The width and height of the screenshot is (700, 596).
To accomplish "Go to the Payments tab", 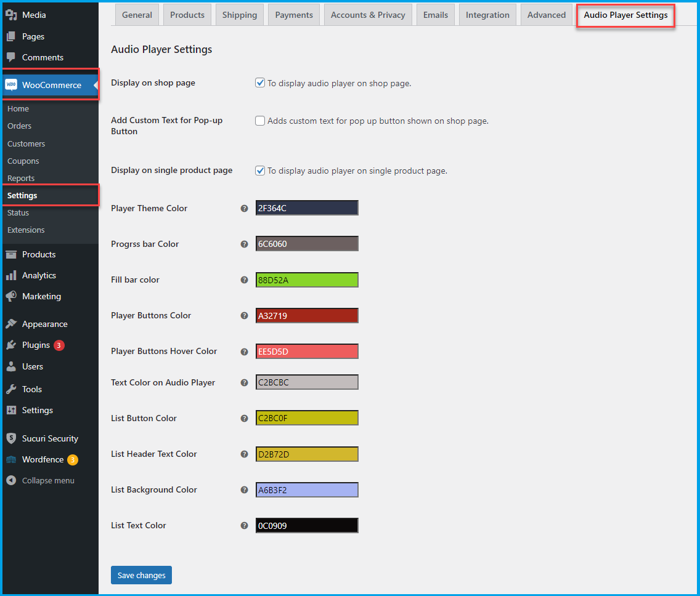I will pos(294,15).
